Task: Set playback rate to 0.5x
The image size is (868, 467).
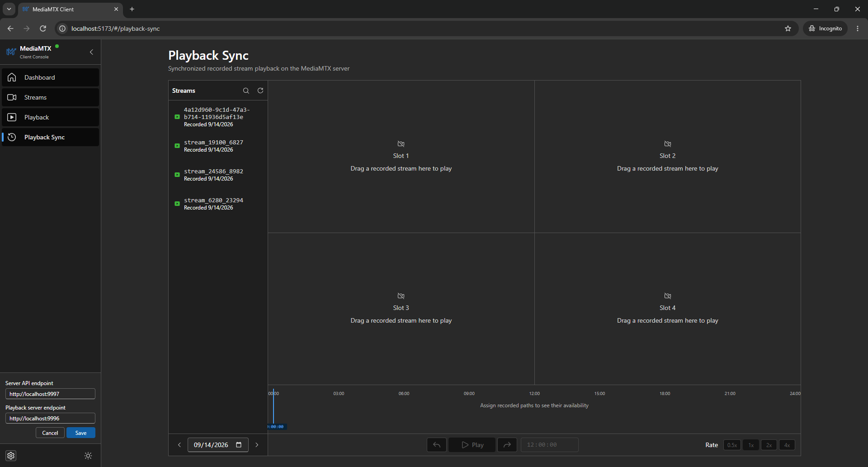Action: click(732, 445)
